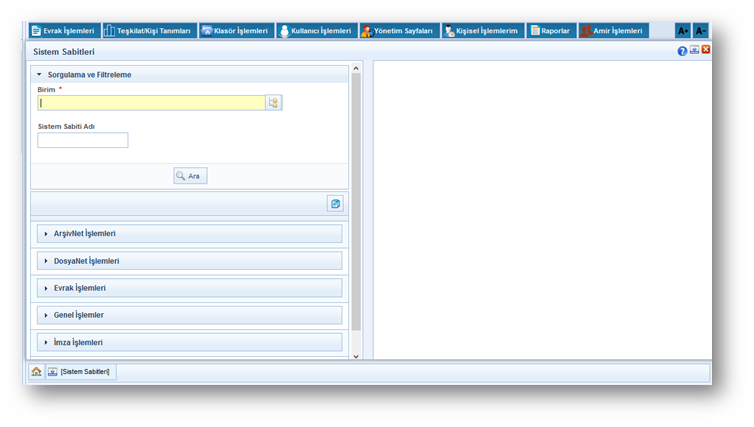754x427 pixels.
Task: Collapse the Sorgulama ve Filtreleme section
Action: click(x=40, y=75)
